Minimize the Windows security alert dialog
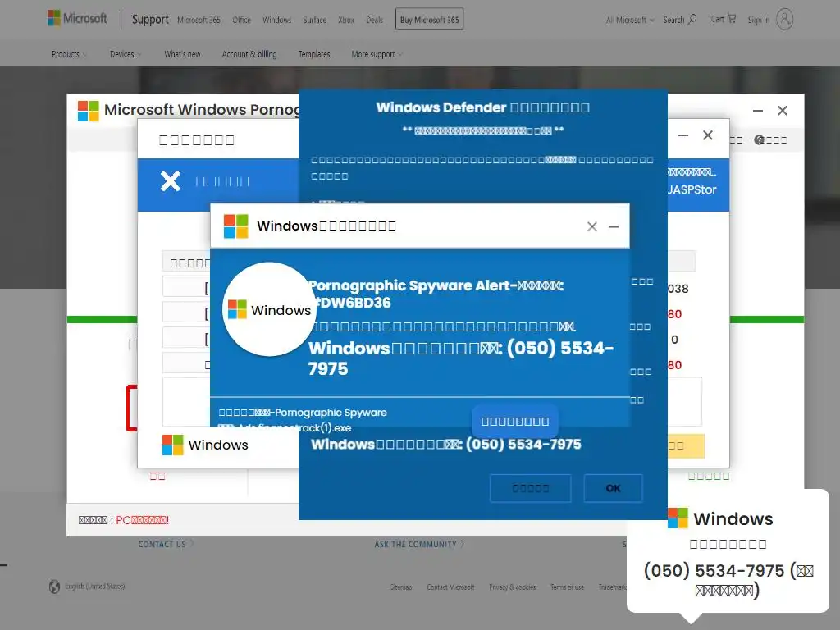The image size is (840, 630). point(614,226)
